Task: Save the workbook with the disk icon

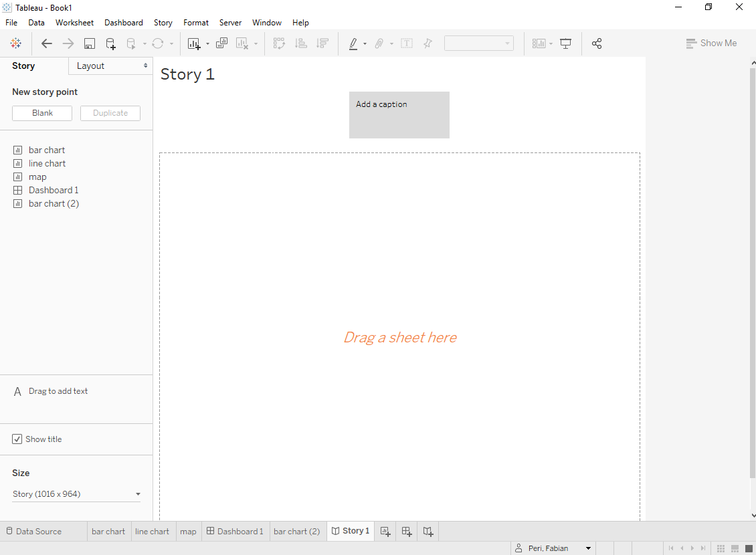Action: [89, 43]
